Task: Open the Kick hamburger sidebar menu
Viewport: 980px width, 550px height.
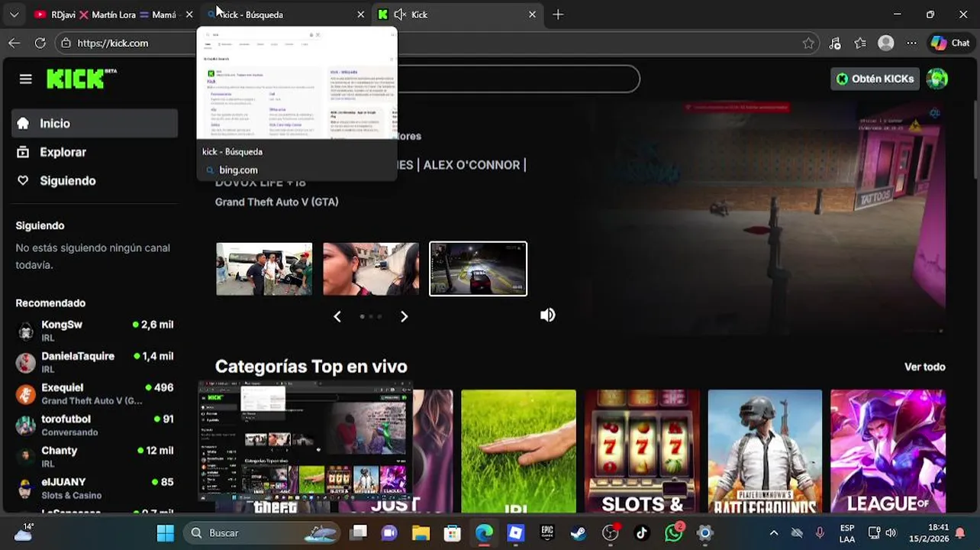Action: coord(25,79)
